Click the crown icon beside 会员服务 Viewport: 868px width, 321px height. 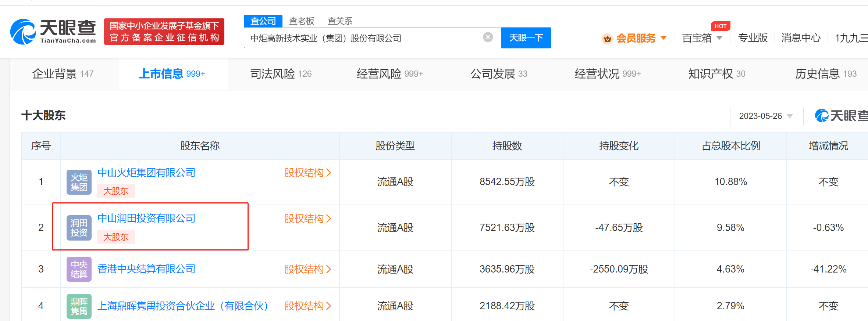click(x=607, y=38)
